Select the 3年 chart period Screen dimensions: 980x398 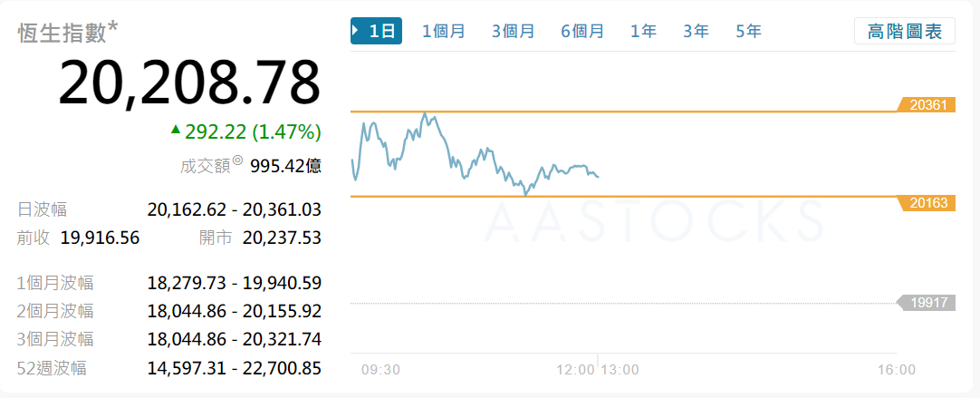[696, 31]
